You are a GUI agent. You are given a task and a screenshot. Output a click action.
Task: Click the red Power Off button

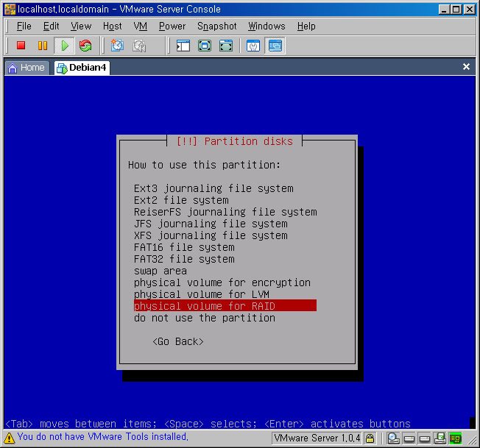point(21,46)
